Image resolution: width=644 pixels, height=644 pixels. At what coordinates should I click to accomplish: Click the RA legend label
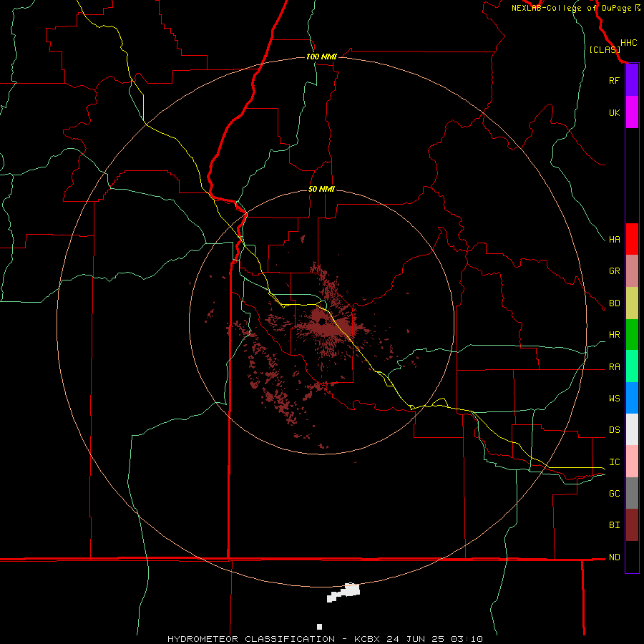pos(614,367)
